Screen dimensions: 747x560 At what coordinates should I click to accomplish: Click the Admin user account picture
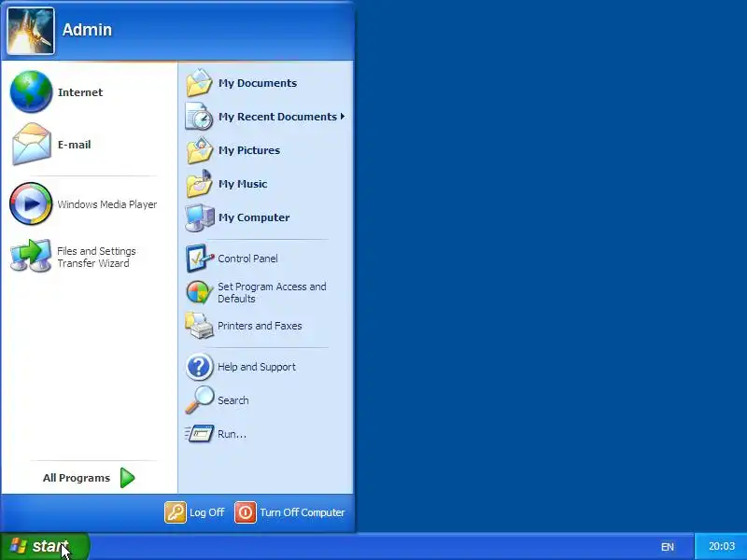[x=31, y=31]
